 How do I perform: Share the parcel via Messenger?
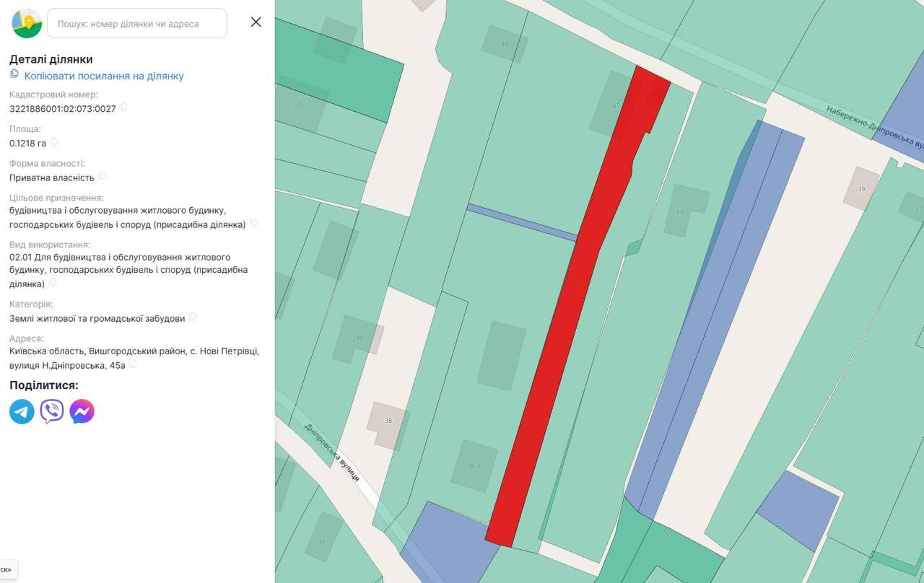[82, 411]
